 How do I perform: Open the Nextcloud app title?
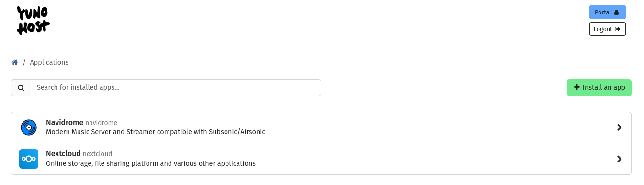[x=63, y=154]
